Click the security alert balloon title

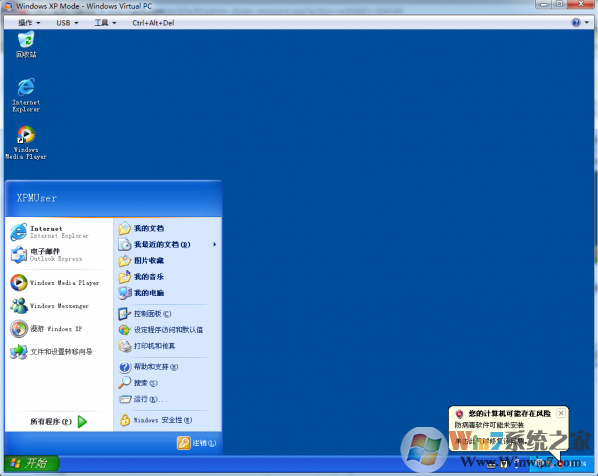click(510, 413)
